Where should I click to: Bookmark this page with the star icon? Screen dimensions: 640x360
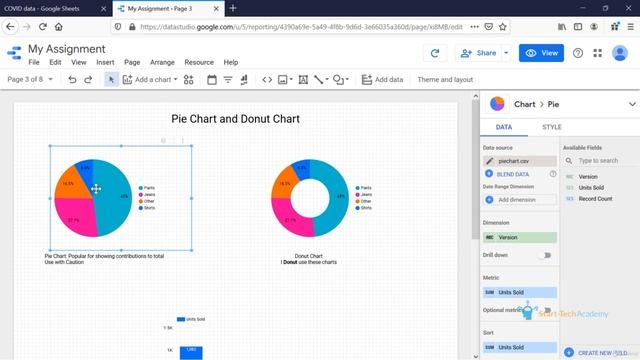(x=502, y=27)
